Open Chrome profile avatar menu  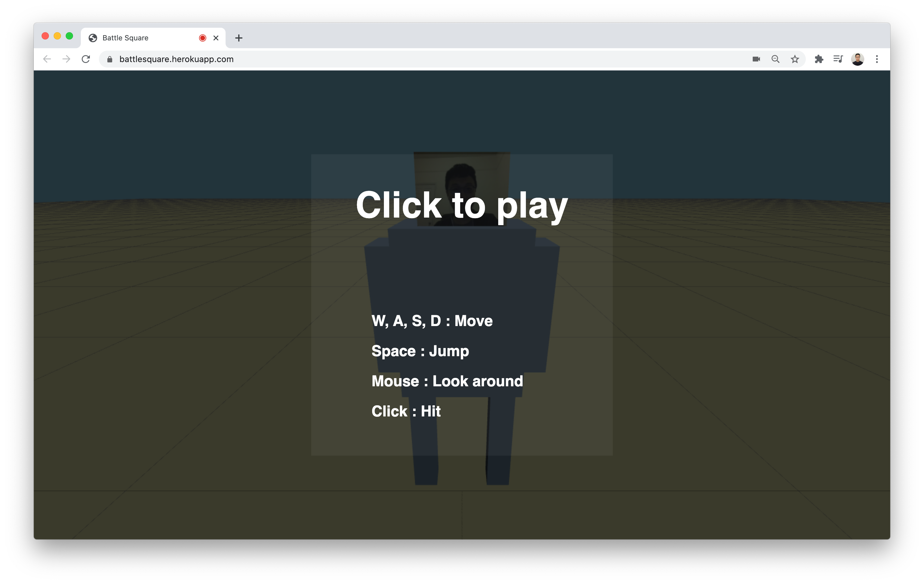click(x=857, y=59)
